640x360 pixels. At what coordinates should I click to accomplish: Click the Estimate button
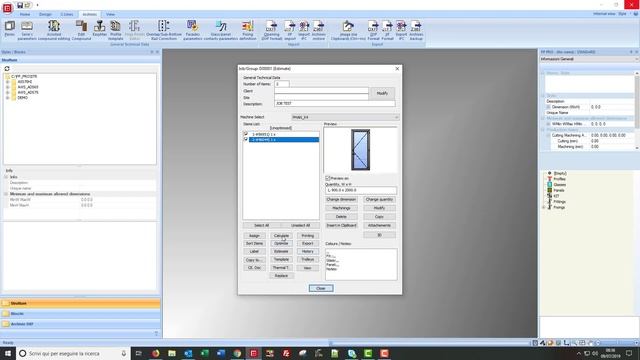coord(281,251)
